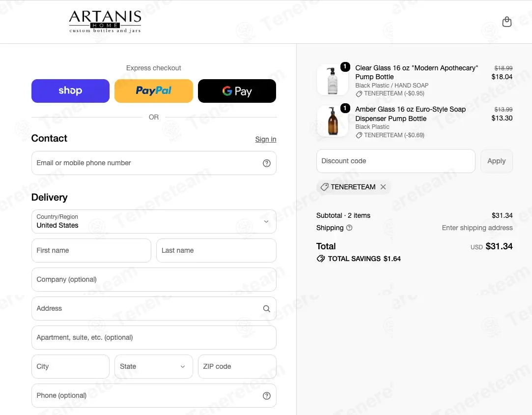Viewport: 532px width, 415px height.
Task: Open Clear Glass pump bottle thumbnail
Action: click(332, 80)
